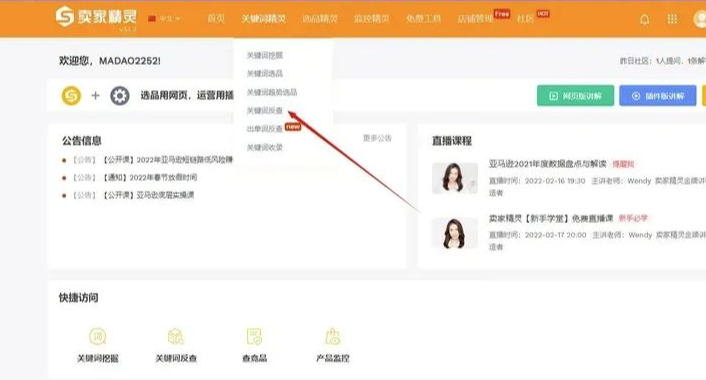Open the 免费工具 menu
The image size is (706, 380).
coord(423,18)
